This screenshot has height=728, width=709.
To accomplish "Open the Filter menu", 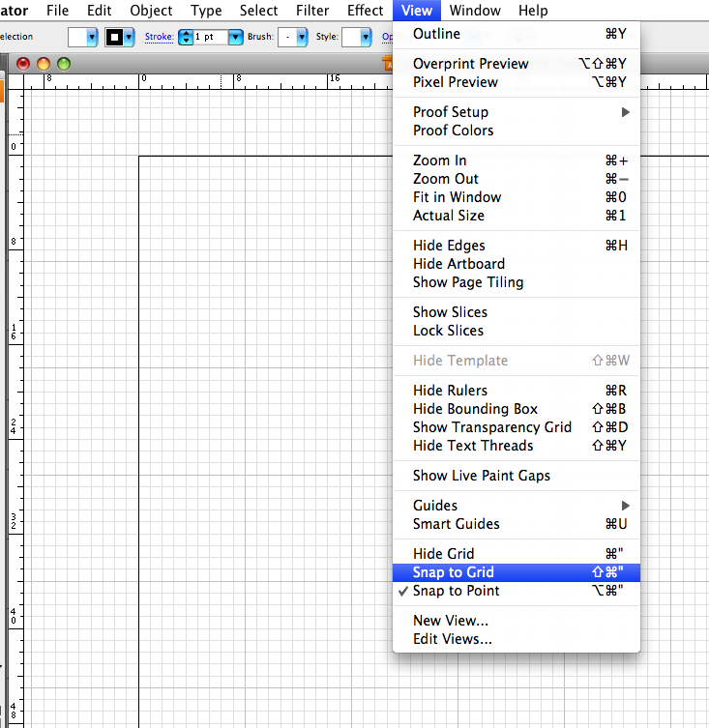I will coord(312,11).
